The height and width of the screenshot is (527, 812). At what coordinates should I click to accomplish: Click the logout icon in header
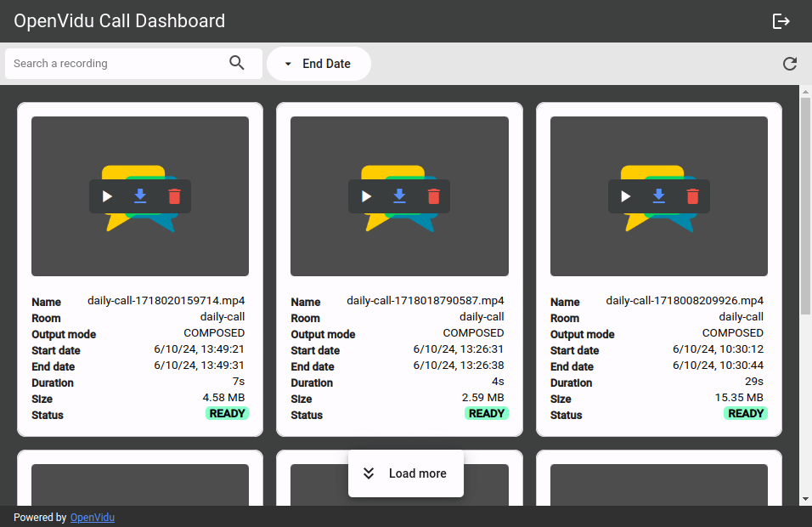pos(781,21)
